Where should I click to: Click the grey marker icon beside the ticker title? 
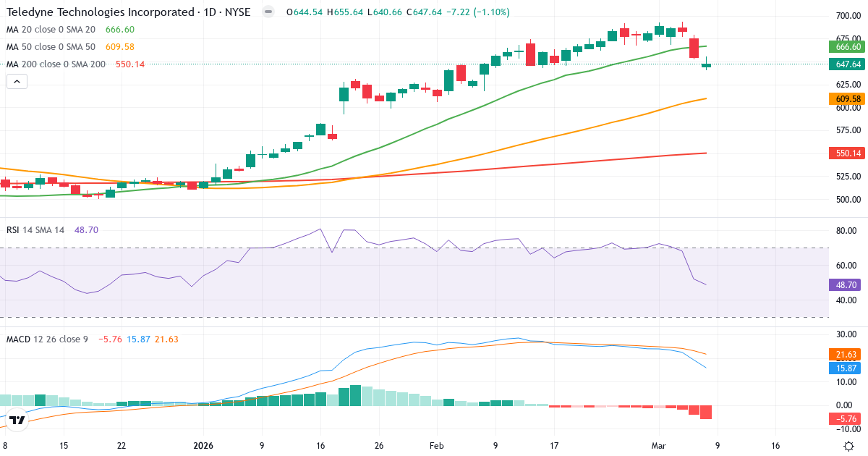[268, 12]
